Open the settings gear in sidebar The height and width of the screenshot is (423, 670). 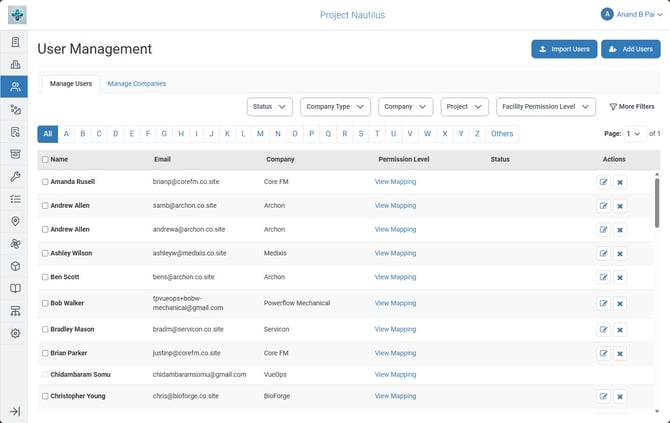point(15,333)
